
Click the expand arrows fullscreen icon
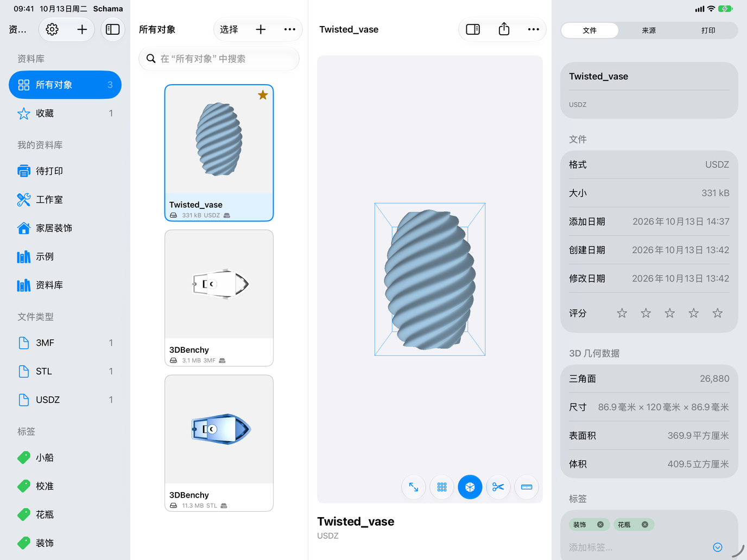coord(414,487)
